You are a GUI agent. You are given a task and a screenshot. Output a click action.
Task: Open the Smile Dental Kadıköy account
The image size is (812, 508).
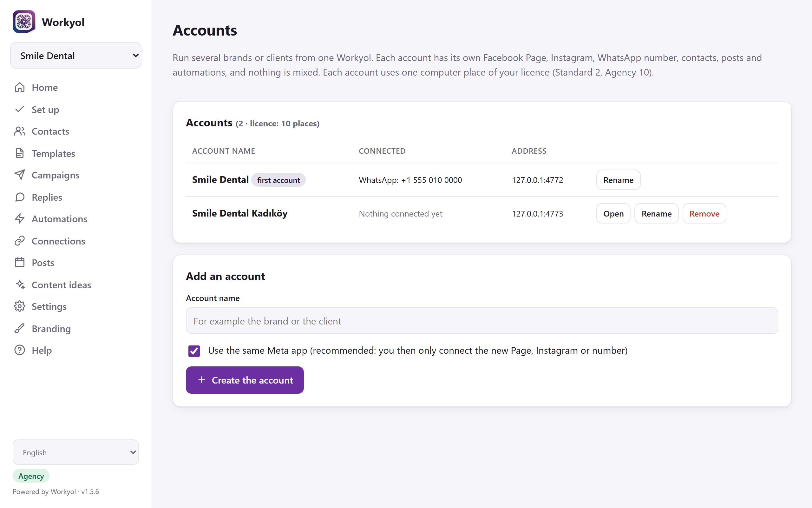coord(613,213)
